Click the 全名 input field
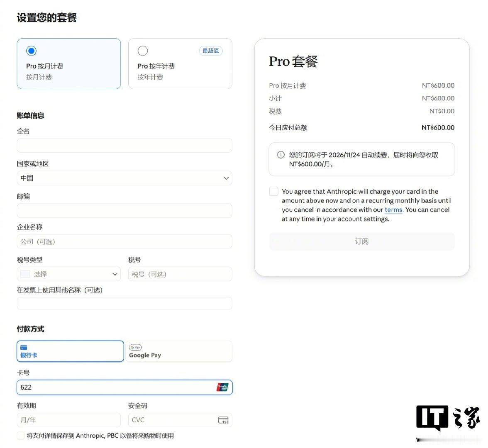 124,146
